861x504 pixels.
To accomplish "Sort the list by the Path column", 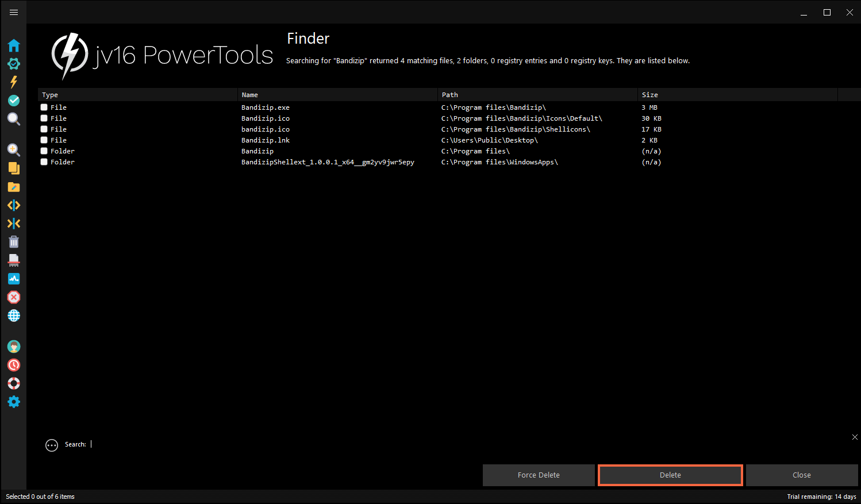I will [538, 95].
